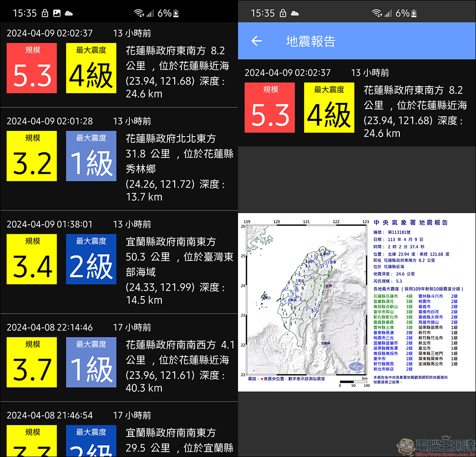Tap the battery icon in right status bar

414,13
